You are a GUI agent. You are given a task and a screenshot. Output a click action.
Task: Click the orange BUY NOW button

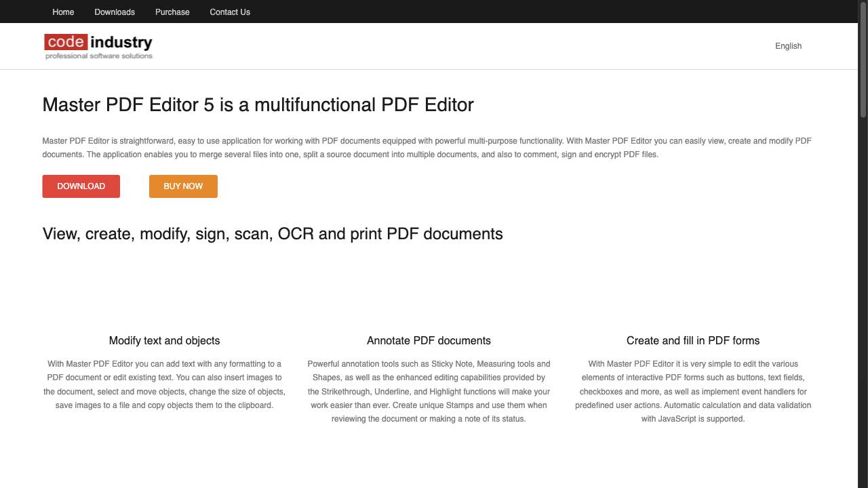[183, 186]
